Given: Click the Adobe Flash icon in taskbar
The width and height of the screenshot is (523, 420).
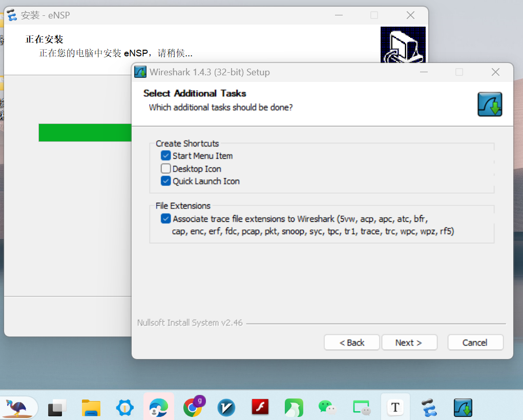Looking at the screenshot, I should 260,408.
